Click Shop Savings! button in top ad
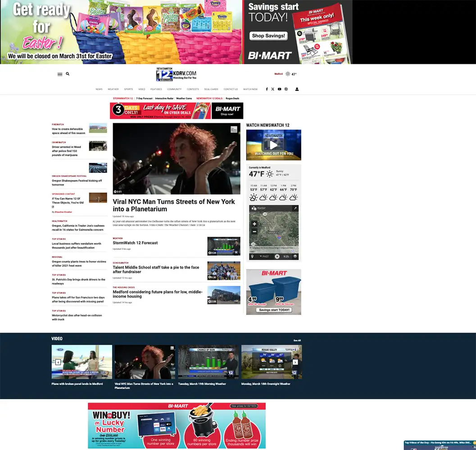Image resolution: width=476 pixels, height=450 pixels. pyautogui.click(x=268, y=36)
